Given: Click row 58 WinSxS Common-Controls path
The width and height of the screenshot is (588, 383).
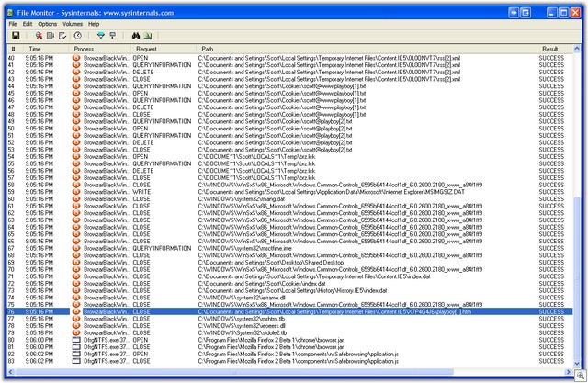Looking at the screenshot, I should point(340,185).
